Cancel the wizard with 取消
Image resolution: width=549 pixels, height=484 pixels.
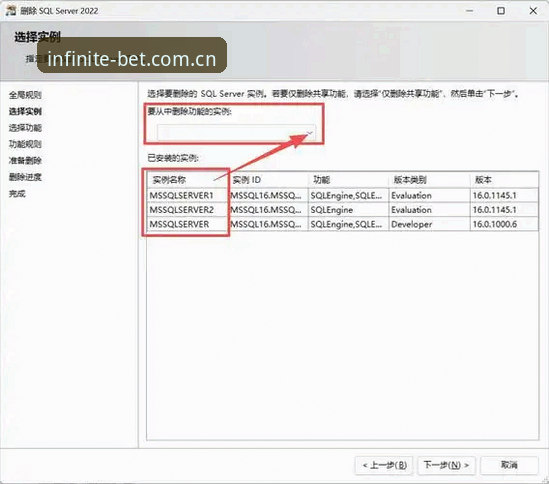(509, 465)
